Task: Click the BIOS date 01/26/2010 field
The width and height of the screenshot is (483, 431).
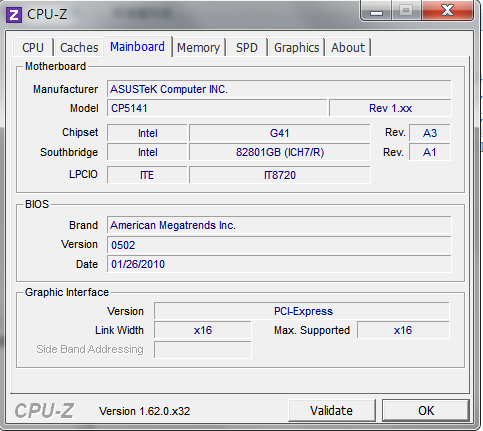Action: tap(279, 264)
